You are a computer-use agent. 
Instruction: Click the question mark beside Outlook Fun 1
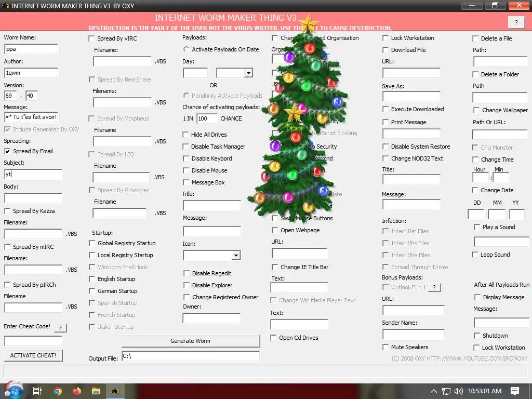coord(434,287)
